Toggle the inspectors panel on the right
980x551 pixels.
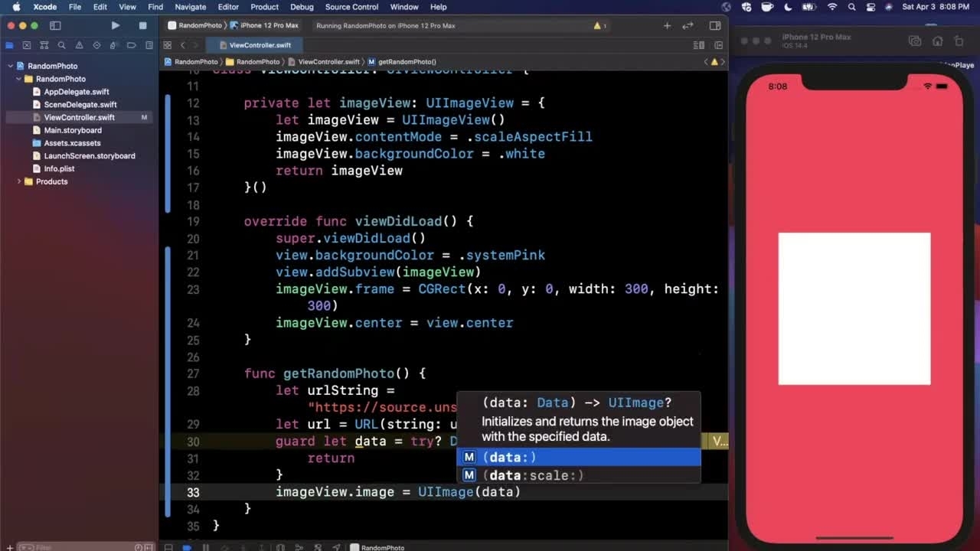(x=714, y=25)
